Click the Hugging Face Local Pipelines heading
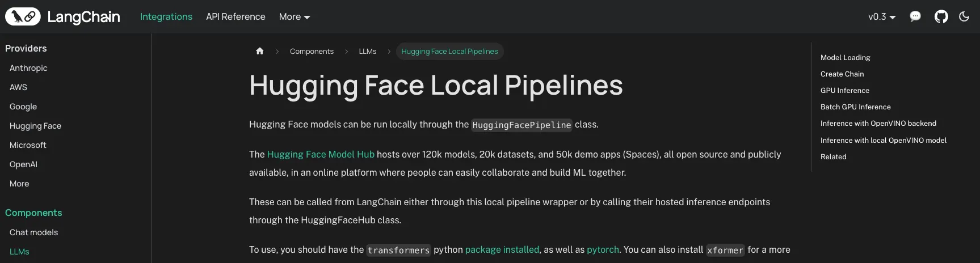This screenshot has height=263, width=980. (436, 86)
